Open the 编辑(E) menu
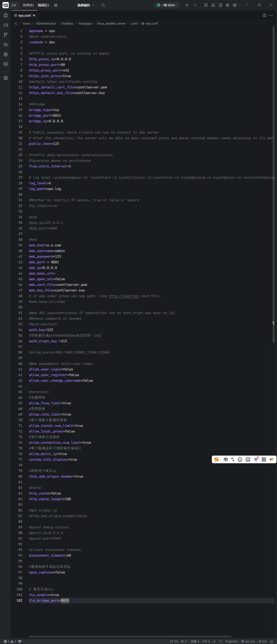 tap(43, 5)
